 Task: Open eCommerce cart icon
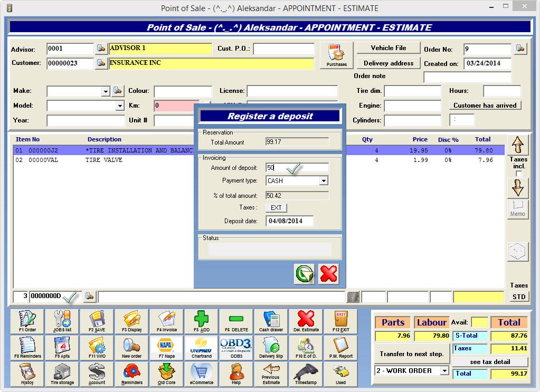point(202,374)
